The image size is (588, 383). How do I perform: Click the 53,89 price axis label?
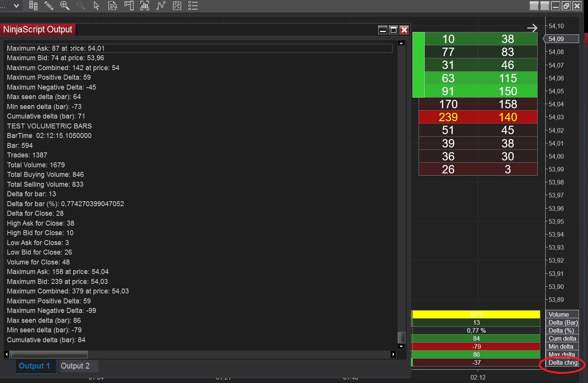click(x=556, y=300)
